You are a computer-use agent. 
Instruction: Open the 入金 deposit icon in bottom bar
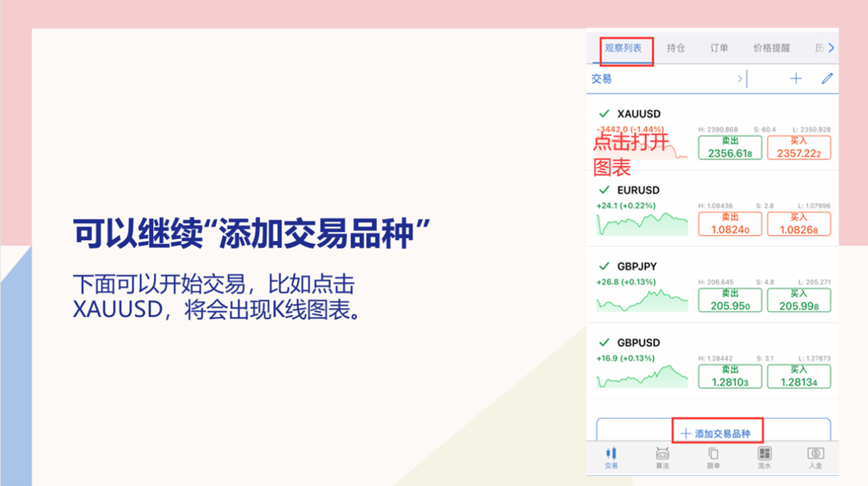pos(815,454)
